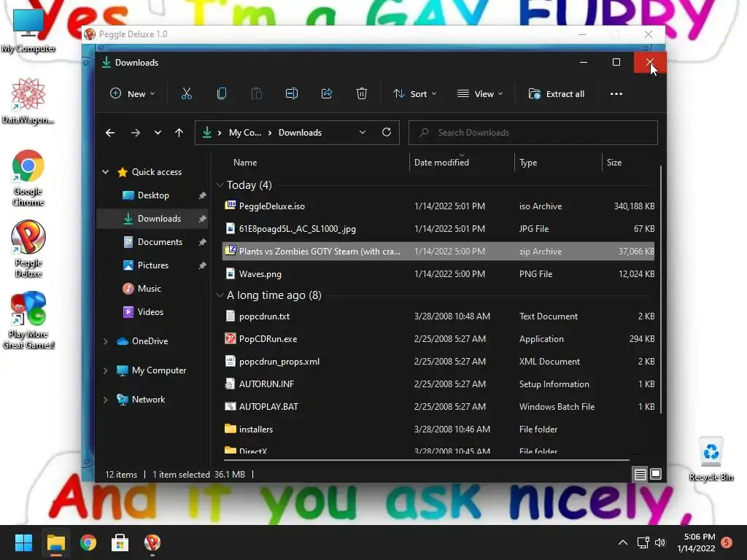Select Pictures in navigation pane
The height and width of the screenshot is (560, 747).
tap(153, 265)
